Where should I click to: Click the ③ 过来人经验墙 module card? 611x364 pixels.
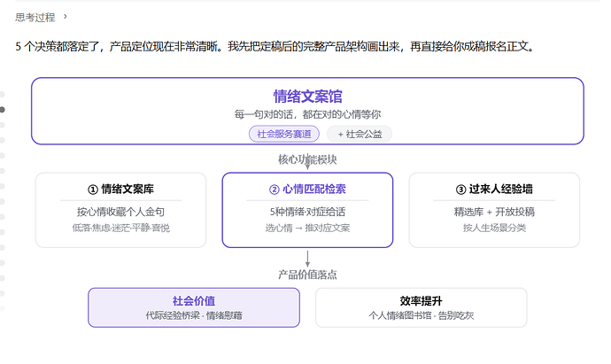click(x=494, y=210)
